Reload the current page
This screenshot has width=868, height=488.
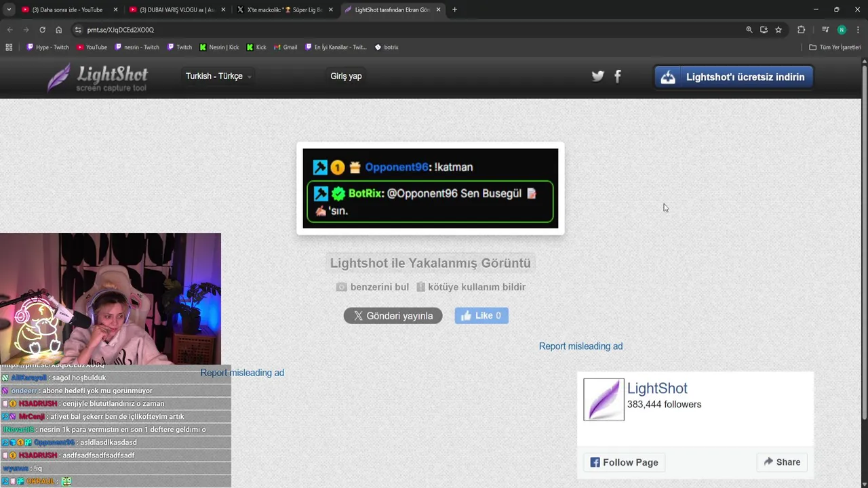[x=42, y=30]
